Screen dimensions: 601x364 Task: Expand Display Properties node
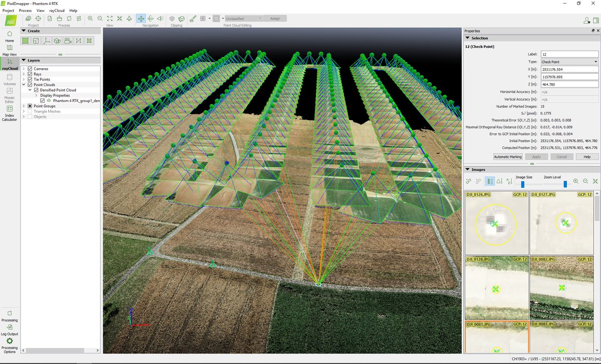pos(37,95)
